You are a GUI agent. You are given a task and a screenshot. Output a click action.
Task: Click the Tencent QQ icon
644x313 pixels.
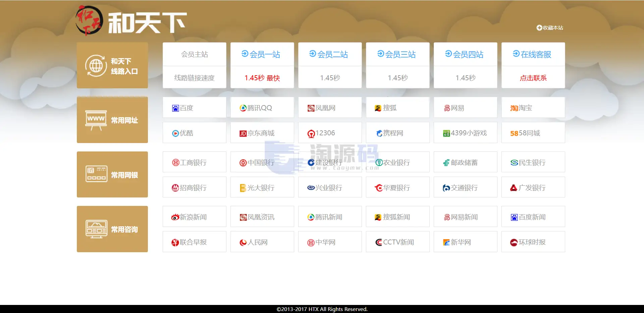243,108
